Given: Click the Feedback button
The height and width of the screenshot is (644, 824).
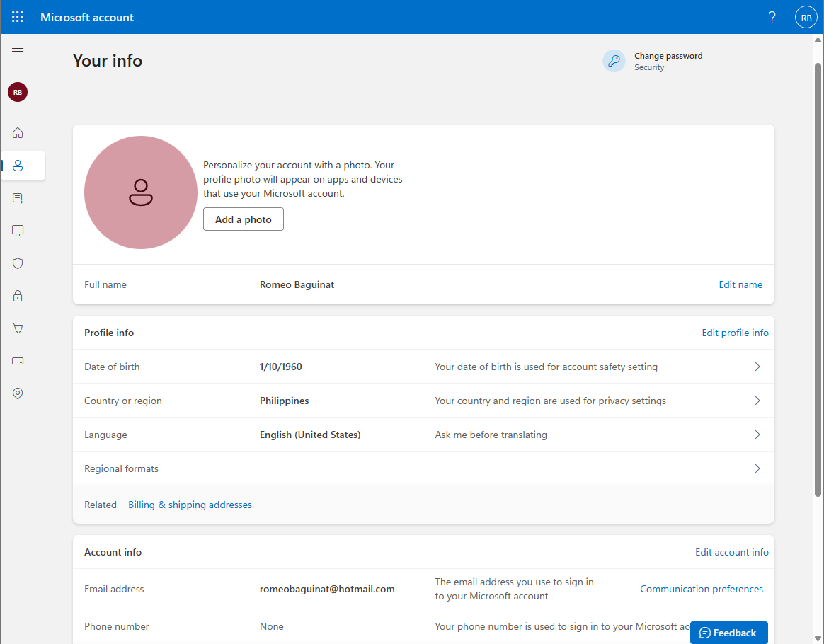Looking at the screenshot, I should pyautogui.click(x=728, y=633).
